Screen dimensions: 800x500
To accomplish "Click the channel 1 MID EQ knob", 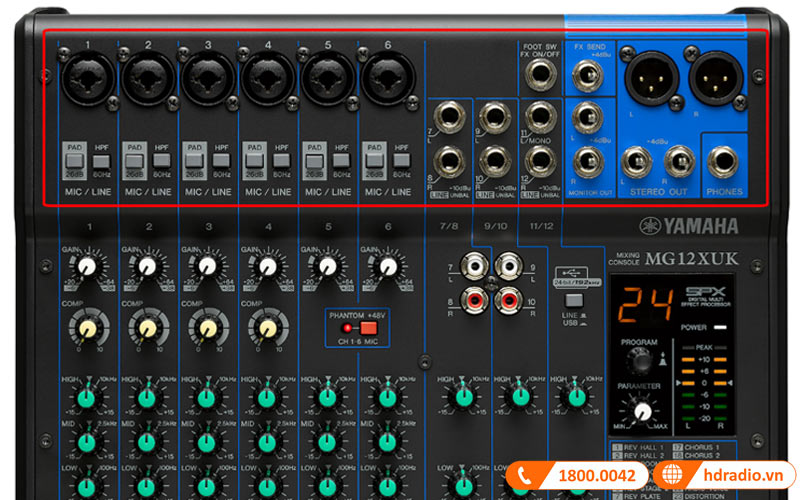I will pos(87,442).
